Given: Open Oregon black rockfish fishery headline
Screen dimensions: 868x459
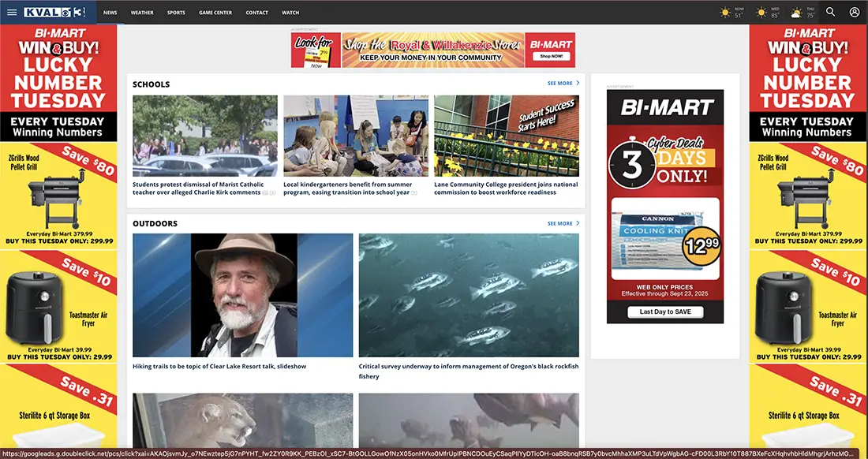Looking at the screenshot, I should 468,371.
